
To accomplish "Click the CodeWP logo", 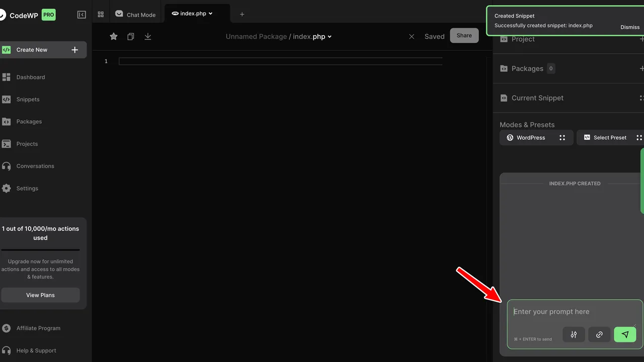I will [20, 15].
